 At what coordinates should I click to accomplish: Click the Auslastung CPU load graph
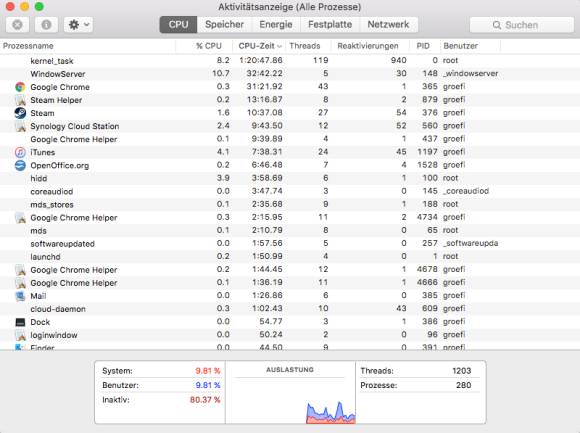[x=290, y=401]
